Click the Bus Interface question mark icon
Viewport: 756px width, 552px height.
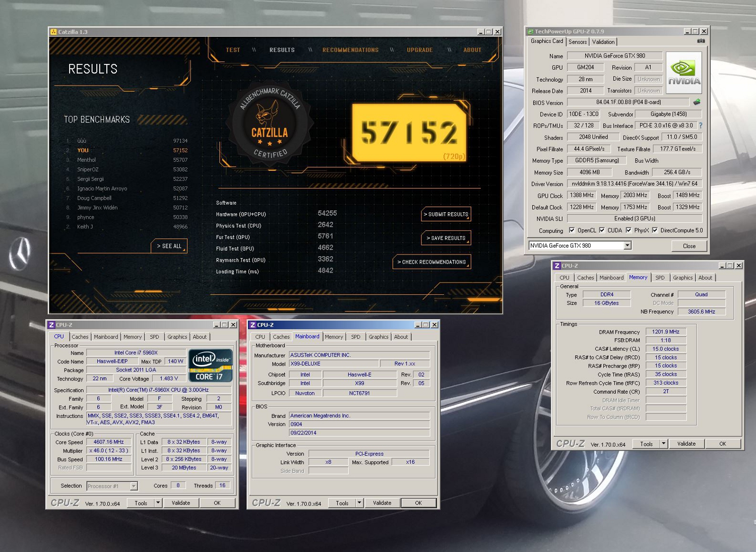pyautogui.click(x=700, y=126)
